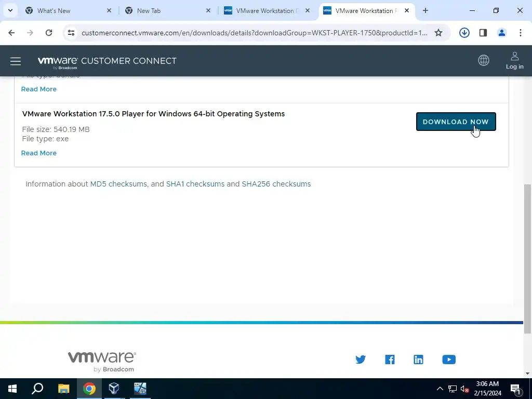The image size is (532, 399).
Task: View site information icon in address bar
Action: 71,33
